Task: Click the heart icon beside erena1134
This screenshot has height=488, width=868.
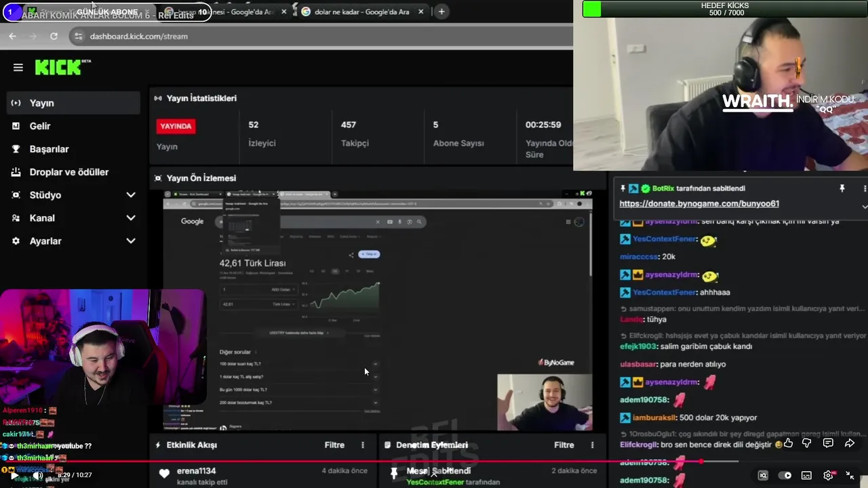Action: (164, 474)
